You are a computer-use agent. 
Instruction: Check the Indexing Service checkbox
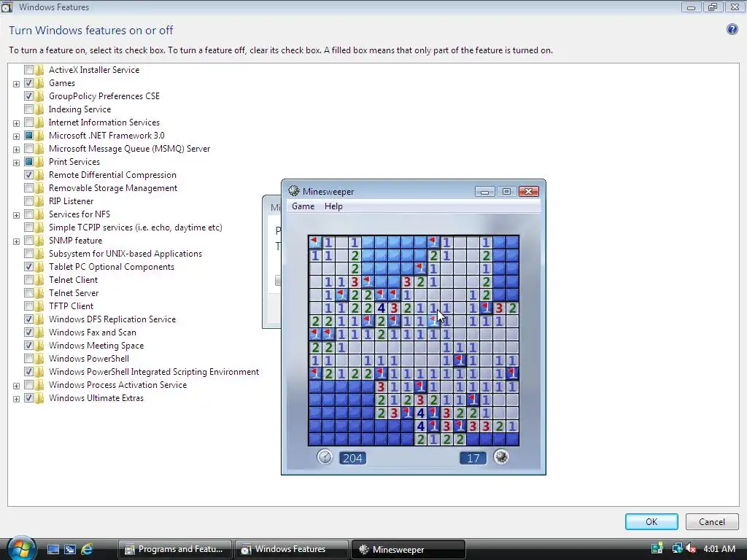[x=28, y=109]
